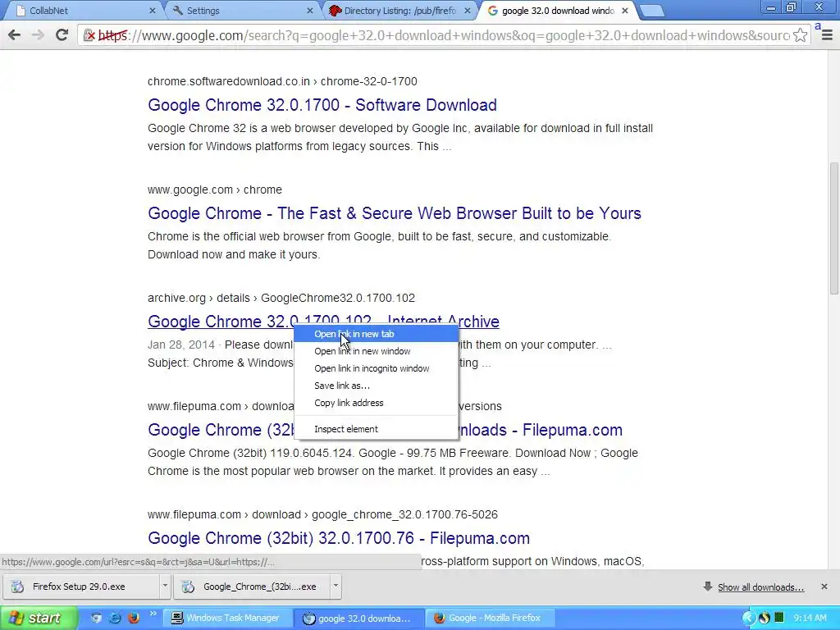Click the insecure HTTPS lock warning icon
Viewport: 840px width, 630px height.
click(89, 36)
